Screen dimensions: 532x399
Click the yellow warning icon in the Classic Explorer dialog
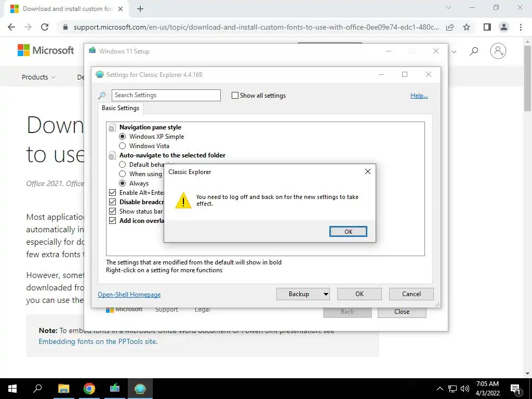(x=183, y=201)
